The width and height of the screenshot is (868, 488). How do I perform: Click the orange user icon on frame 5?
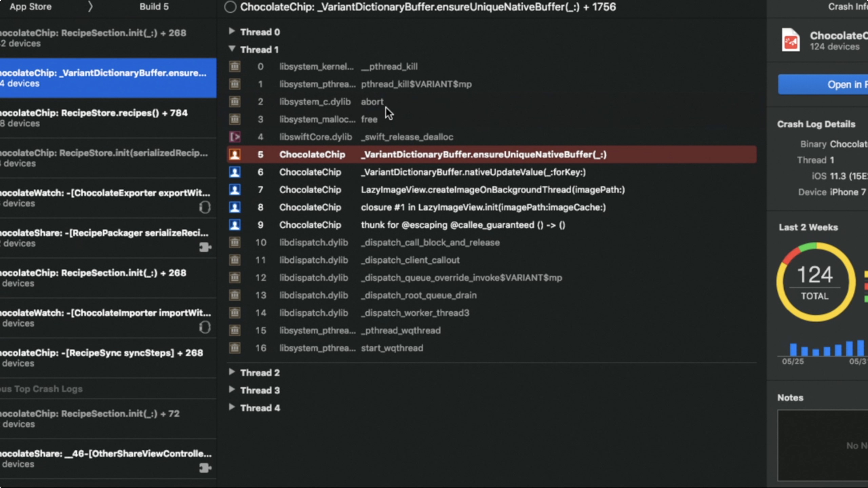click(235, 155)
